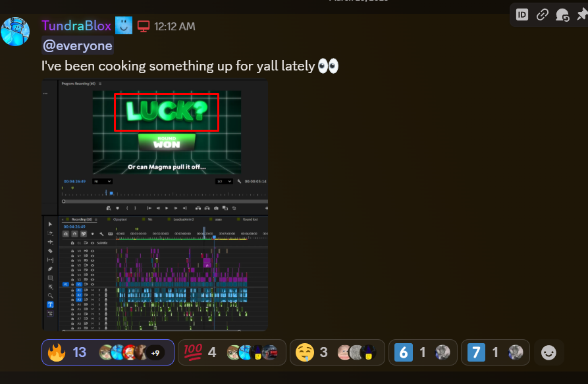Toggle the fire emoji reaction with 13

click(x=108, y=352)
